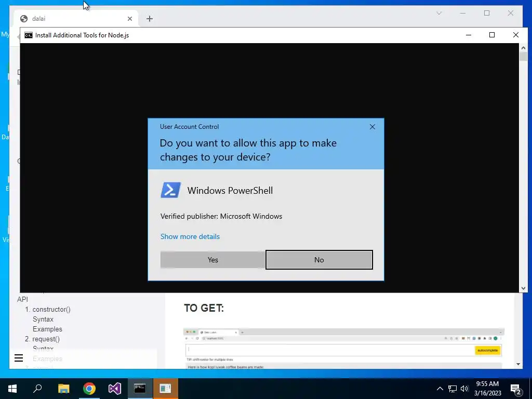This screenshot has width=532, height=399.
Task: Click the globe favicon on the dalai tab
Action: (x=24, y=19)
